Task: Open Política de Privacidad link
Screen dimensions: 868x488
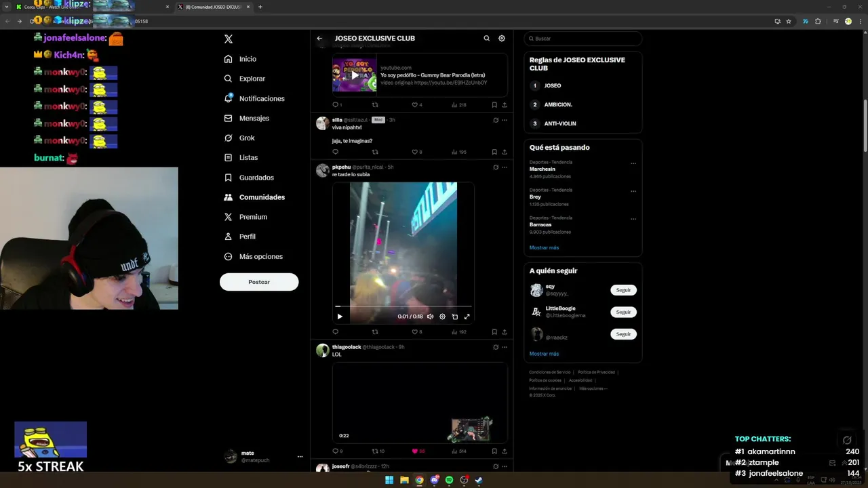Action: (596, 372)
